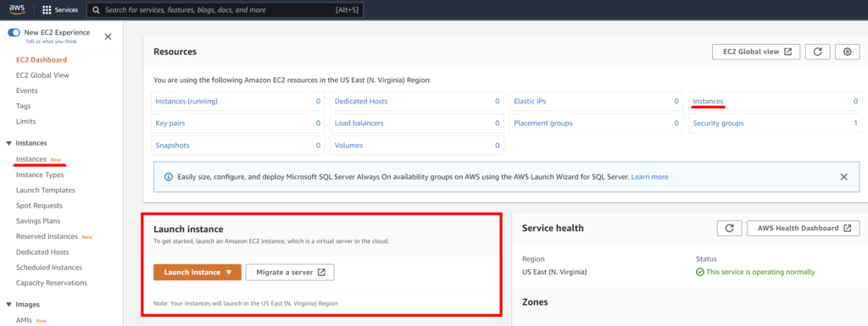Open the Services grid menu
The height and width of the screenshot is (326, 868).
[60, 10]
